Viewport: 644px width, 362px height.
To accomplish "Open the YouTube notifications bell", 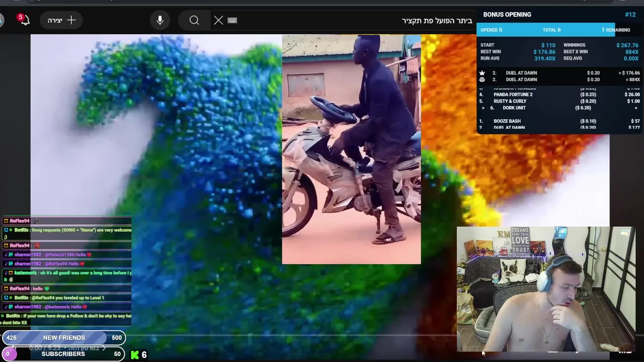I will click(24, 20).
